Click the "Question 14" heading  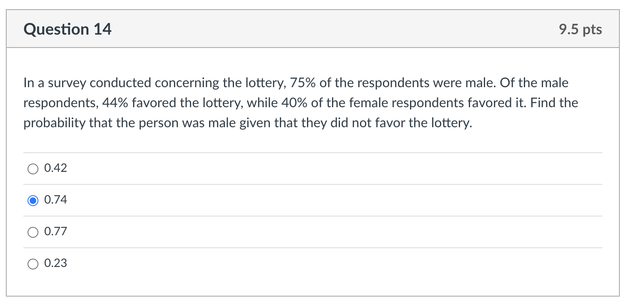click(x=68, y=29)
